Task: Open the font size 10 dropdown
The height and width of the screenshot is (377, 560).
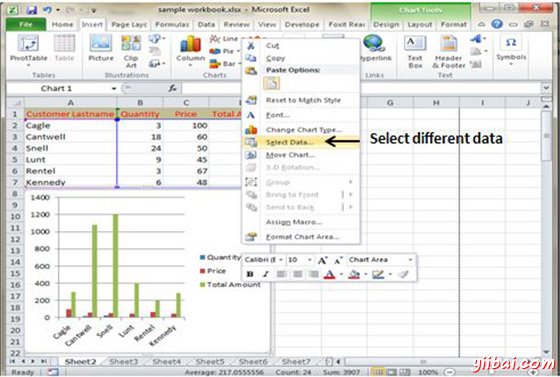Action: tap(310, 260)
